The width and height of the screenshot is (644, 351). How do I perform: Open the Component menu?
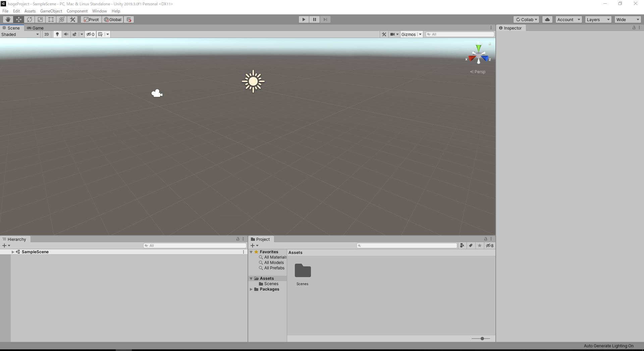77,11
